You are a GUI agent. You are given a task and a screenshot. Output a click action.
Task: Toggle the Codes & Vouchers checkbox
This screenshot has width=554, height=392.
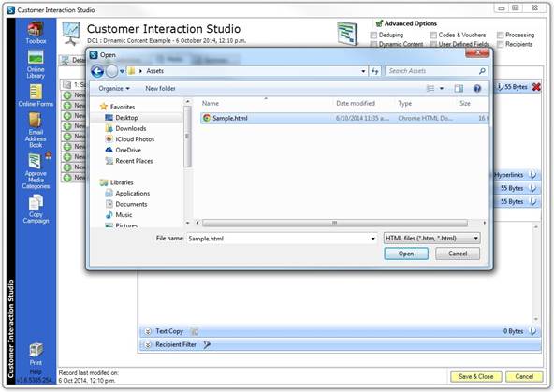433,36
